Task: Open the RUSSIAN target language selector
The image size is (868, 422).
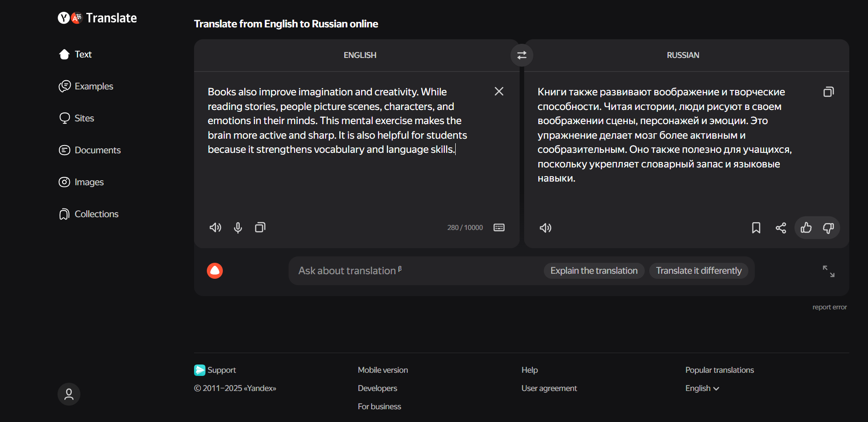Action: tap(683, 55)
